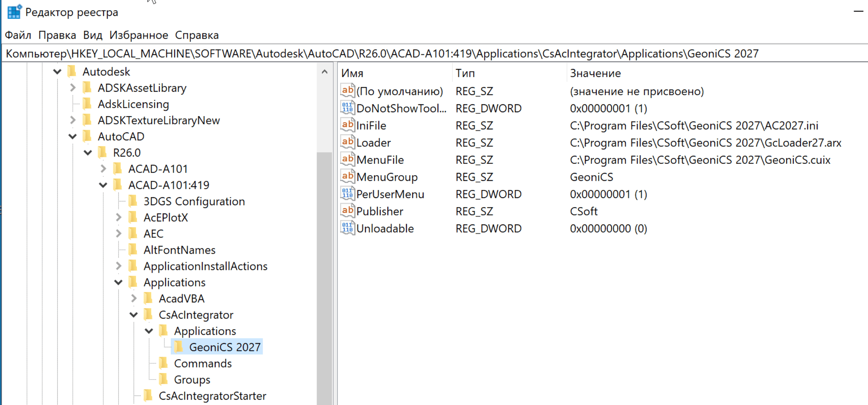868x405 pixels.
Task: Click the MenuFile string value icon
Action: (347, 160)
